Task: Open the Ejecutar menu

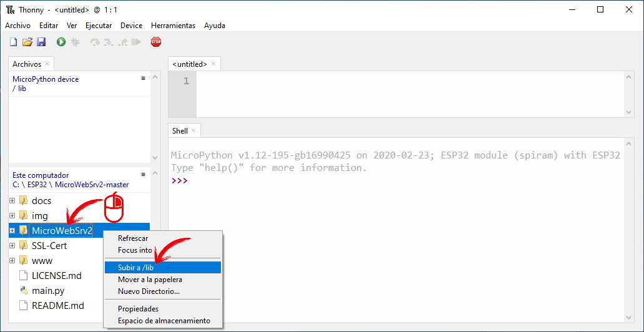Action: [x=99, y=26]
